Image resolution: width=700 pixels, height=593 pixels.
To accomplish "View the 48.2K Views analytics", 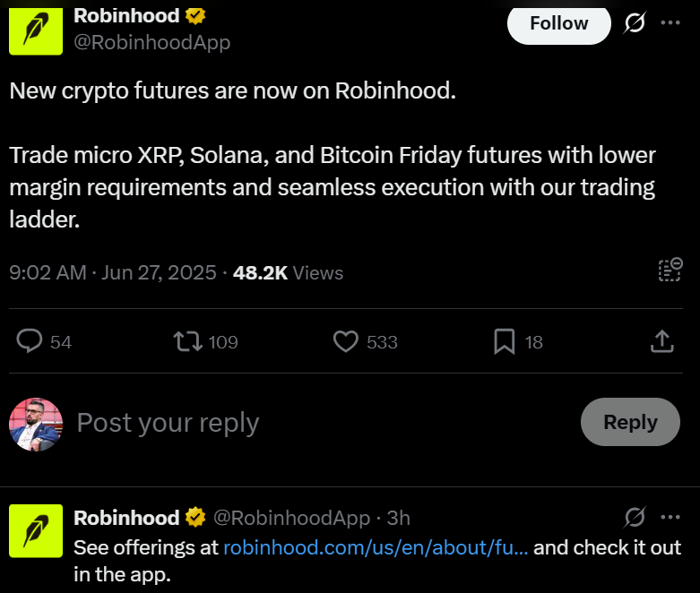I will [x=288, y=272].
